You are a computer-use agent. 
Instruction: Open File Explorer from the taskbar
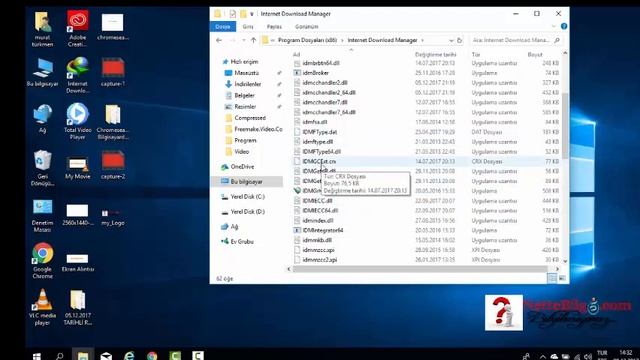coord(83,356)
